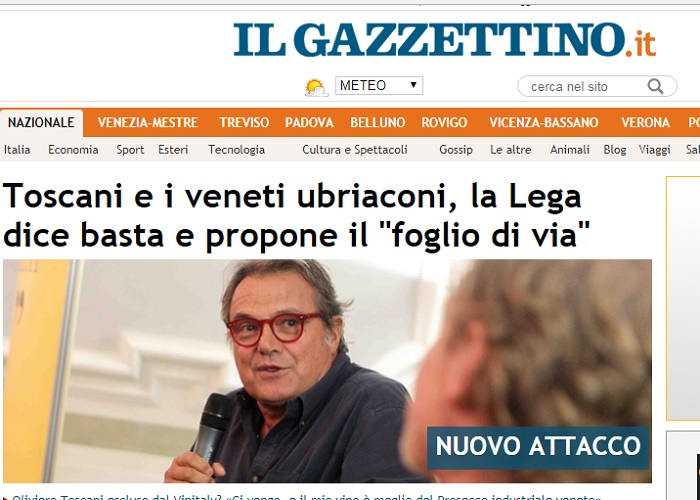The height and width of the screenshot is (500, 700).
Task: Open the Tecnologia section link
Action: click(x=237, y=150)
